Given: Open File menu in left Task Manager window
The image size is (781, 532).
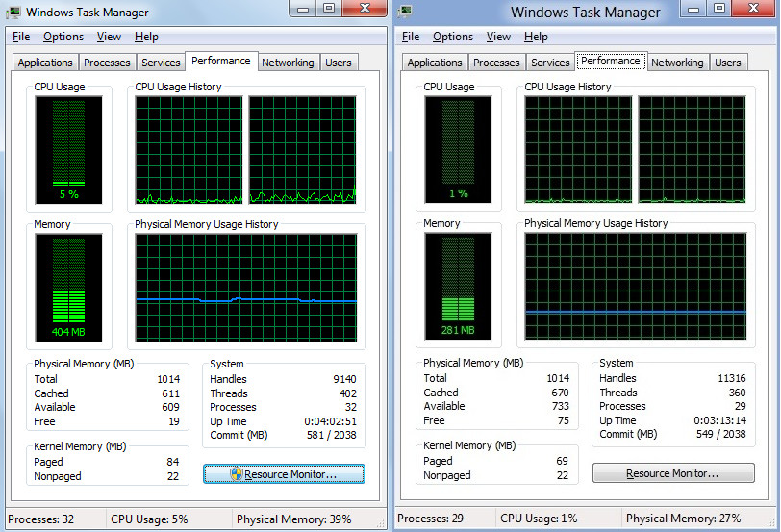Looking at the screenshot, I should 21,37.
